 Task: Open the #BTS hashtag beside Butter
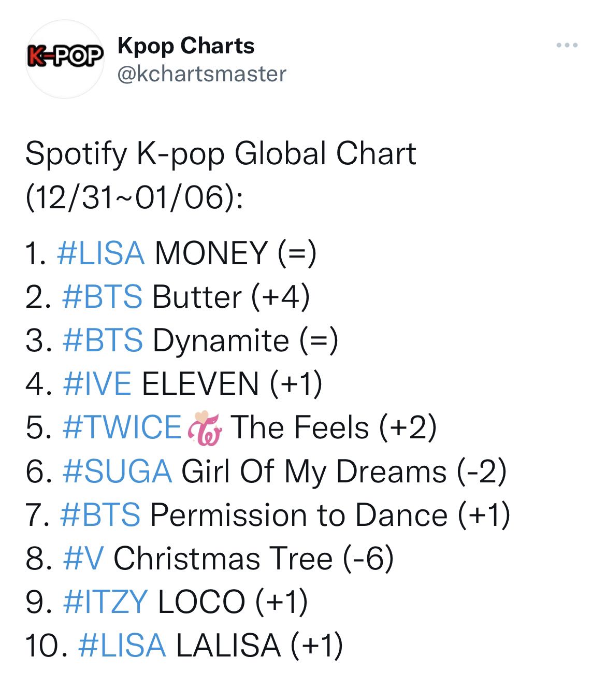102,297
